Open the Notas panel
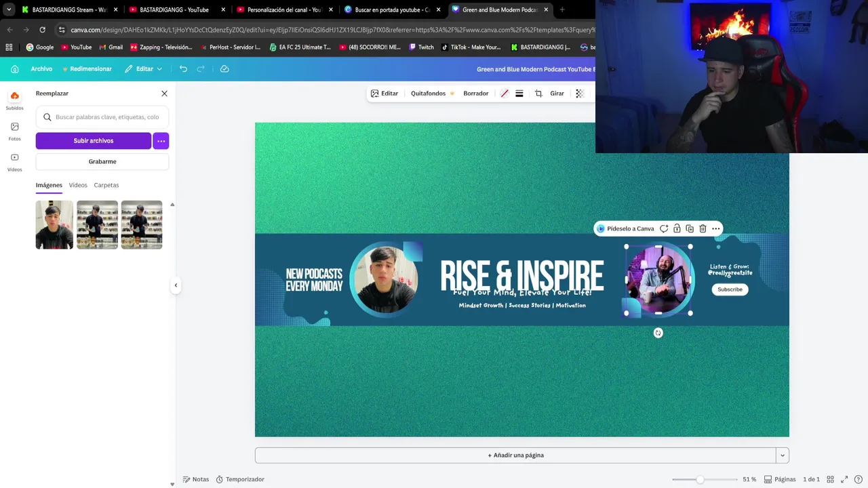Viewport: 868px width, 488px height. (x=196, y=479)
